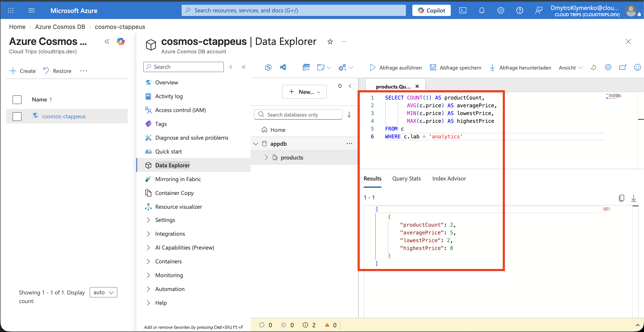The width and height of the screenshot is (644, 332).
Task: Open Access control (IAM)
Action: pos(181,110)
